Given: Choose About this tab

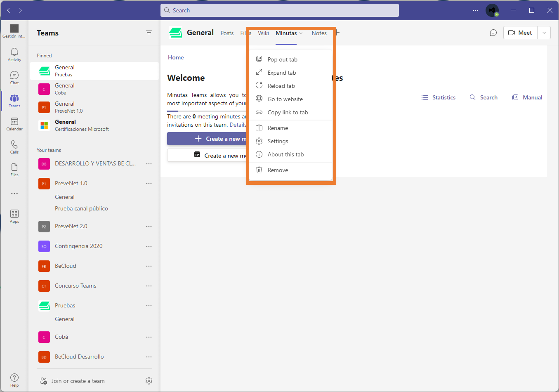Looking at the screenshot, I should pos(290,154).
